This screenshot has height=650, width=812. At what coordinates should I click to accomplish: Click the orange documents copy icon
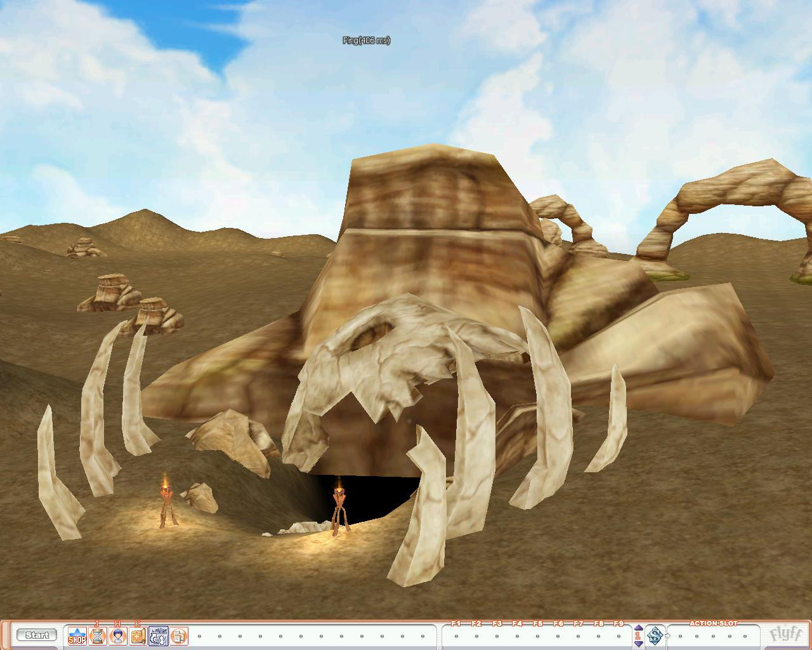coord(178,636)
